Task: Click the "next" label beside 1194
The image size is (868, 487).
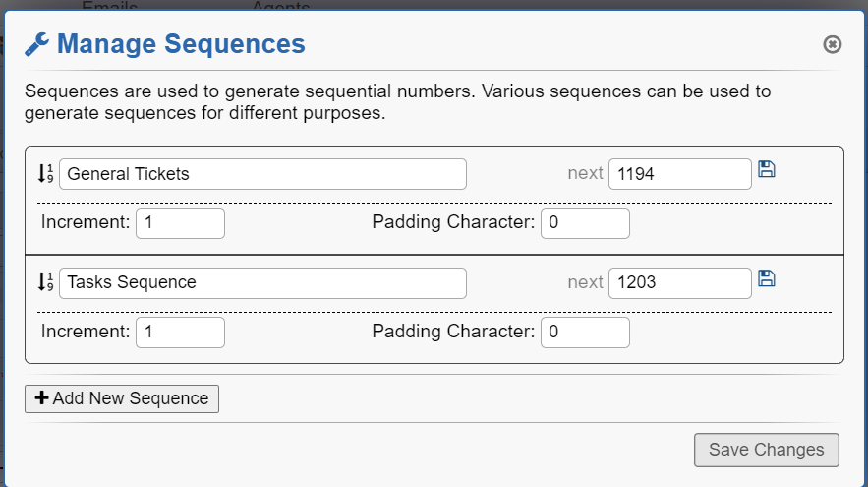Action: click(x=585, y=174)
